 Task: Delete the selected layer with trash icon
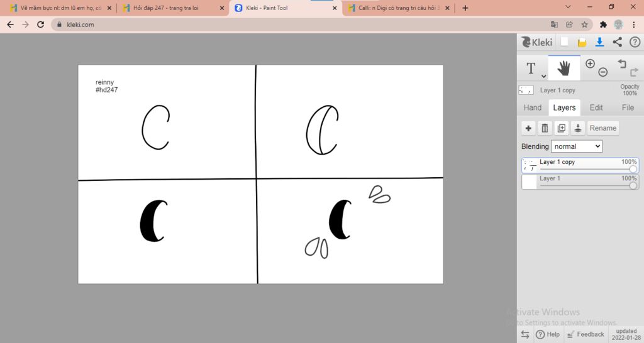[x=545, y=128]
